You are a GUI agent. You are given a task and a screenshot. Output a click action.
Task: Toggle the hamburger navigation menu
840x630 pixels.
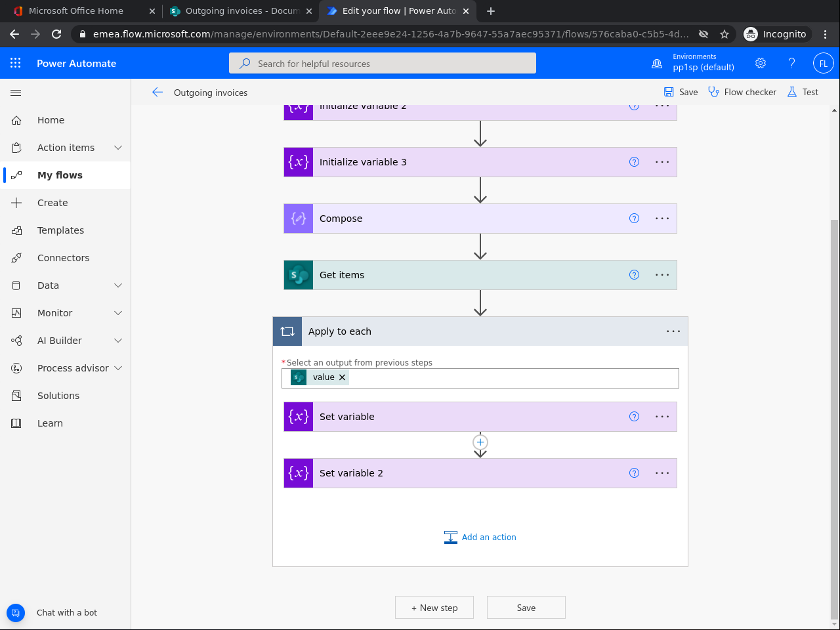pos(16,93)
